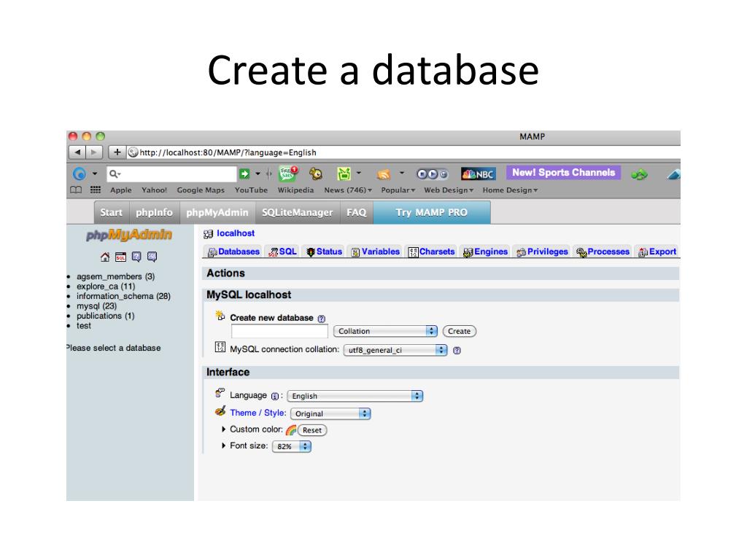Click the browser forward arrow button
The width and height of the screenshot is (747, 560).
(94, 152)
